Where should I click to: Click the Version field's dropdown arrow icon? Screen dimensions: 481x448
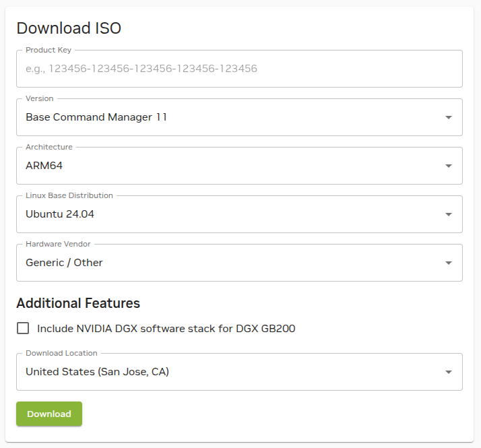[x=449, y=118]
